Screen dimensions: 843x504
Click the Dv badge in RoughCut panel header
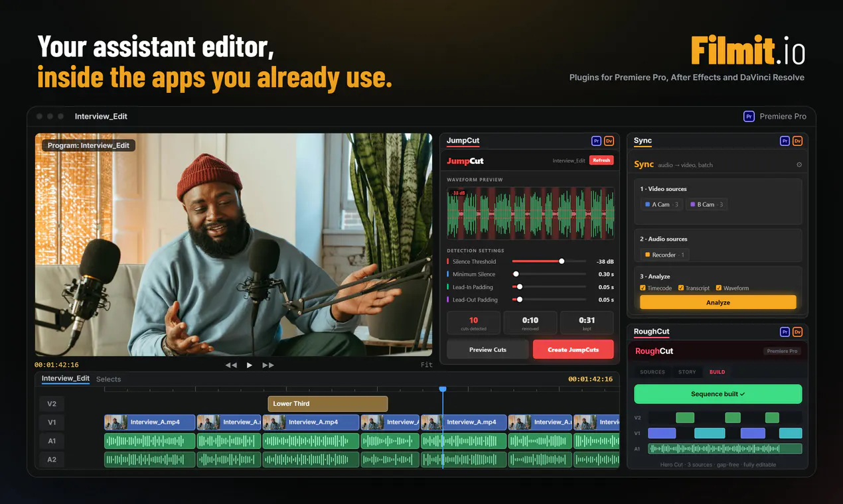click(x=797, y=332)
